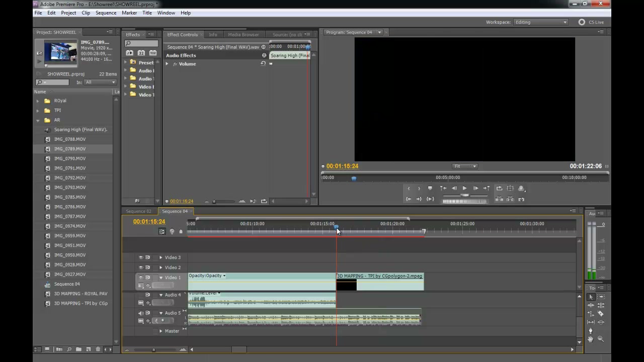The height and width of the screenshot is (362, 644).
Task: Step forward one frame
Action: (x=475, y=188)
